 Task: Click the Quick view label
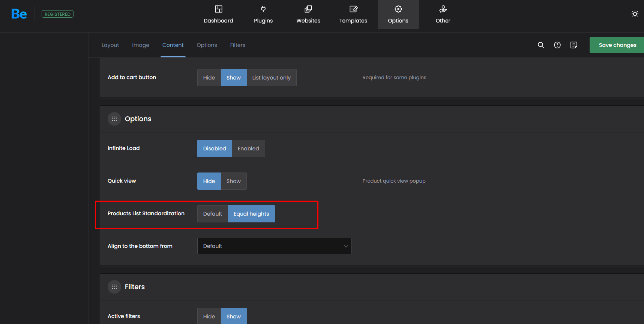coord(122,181)
